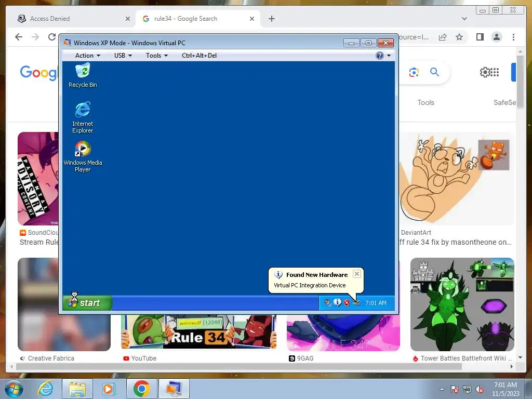Click the Google search magnifier button
This screenshot has height=399, width=532.
click(x=434, y=72)
